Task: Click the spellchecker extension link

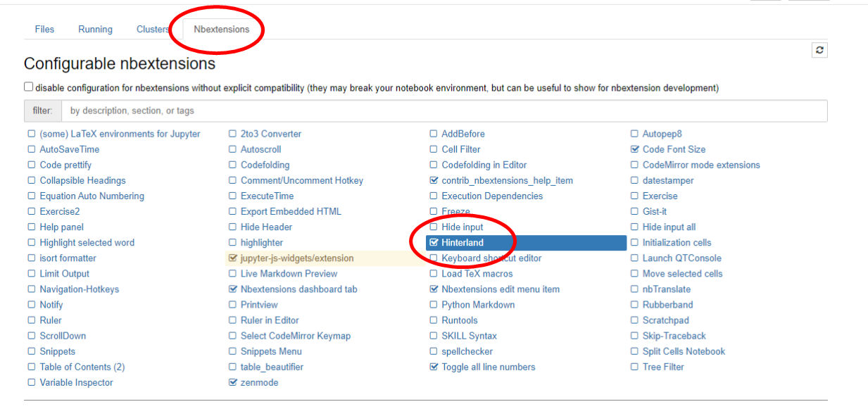Action: [x=467, y=352]
